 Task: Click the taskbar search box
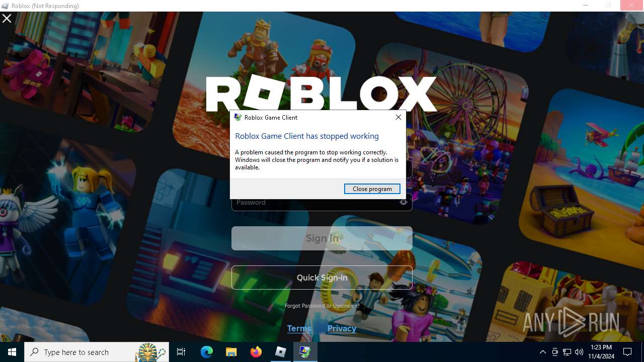click(x=97, y=352)
